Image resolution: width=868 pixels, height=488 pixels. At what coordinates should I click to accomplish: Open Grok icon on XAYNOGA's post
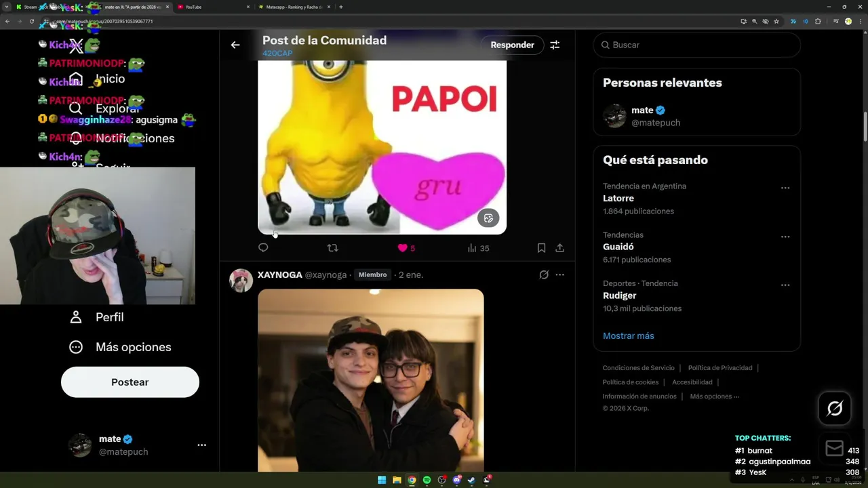pyautogui.click(x=543, y=274)
